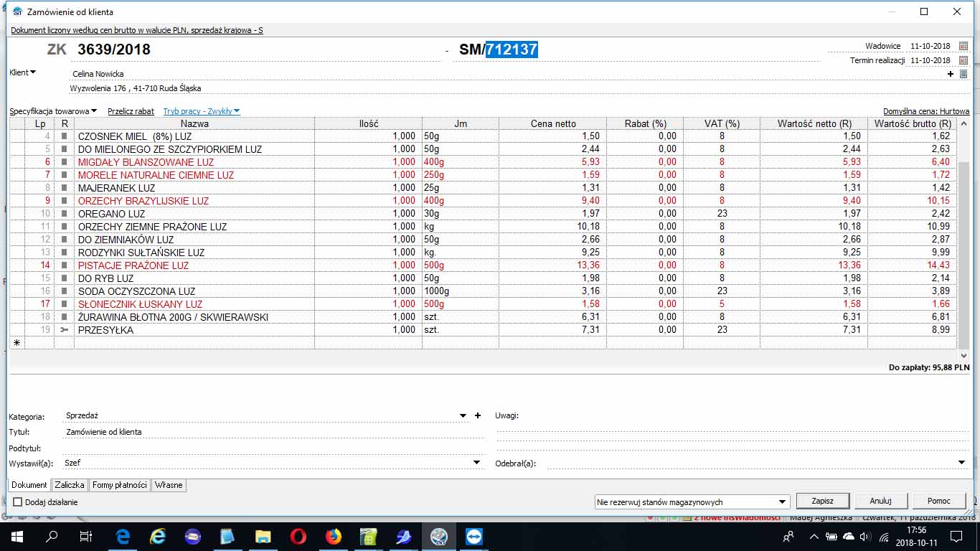
Task: Switch to the Formy płatności tab
Action: click(x=119, y=485)
